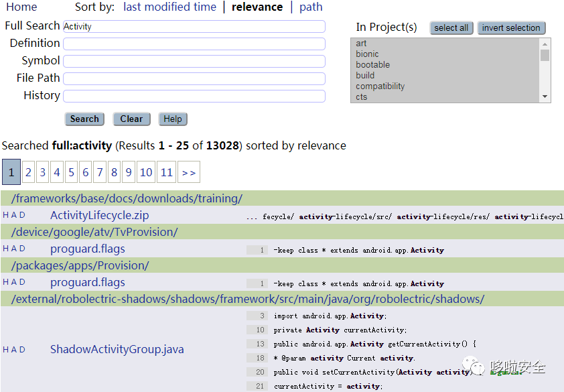This screenshot has height=392, width=564.
Task: Open line 21 currentActivity = activity match
Action: [x=315, y=386]
